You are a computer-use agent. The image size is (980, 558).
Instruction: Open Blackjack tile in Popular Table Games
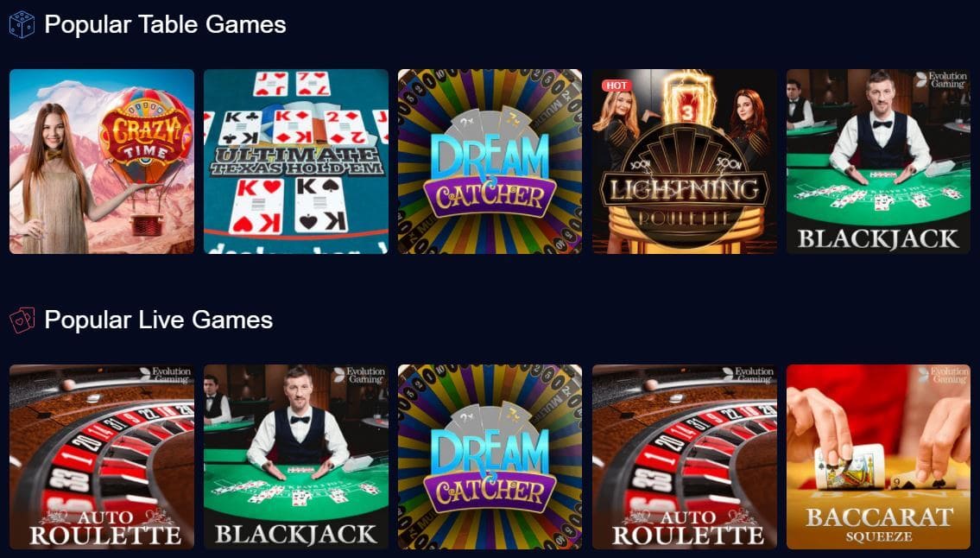tap(878, 162)
